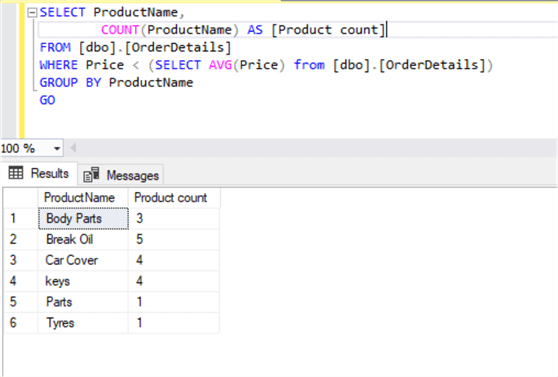
Task: Select row header 1 in results grid
Action: (21, 218)
